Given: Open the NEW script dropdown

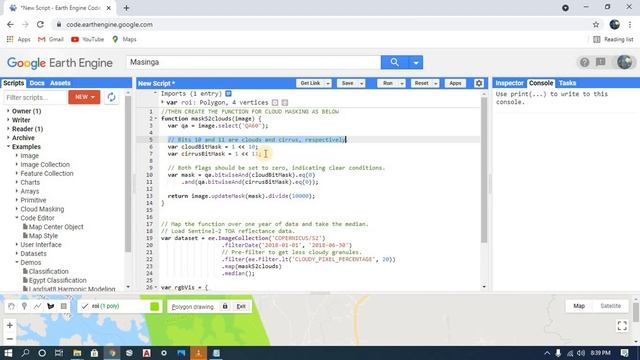Looking at the screenshot, I should (84, 97).
